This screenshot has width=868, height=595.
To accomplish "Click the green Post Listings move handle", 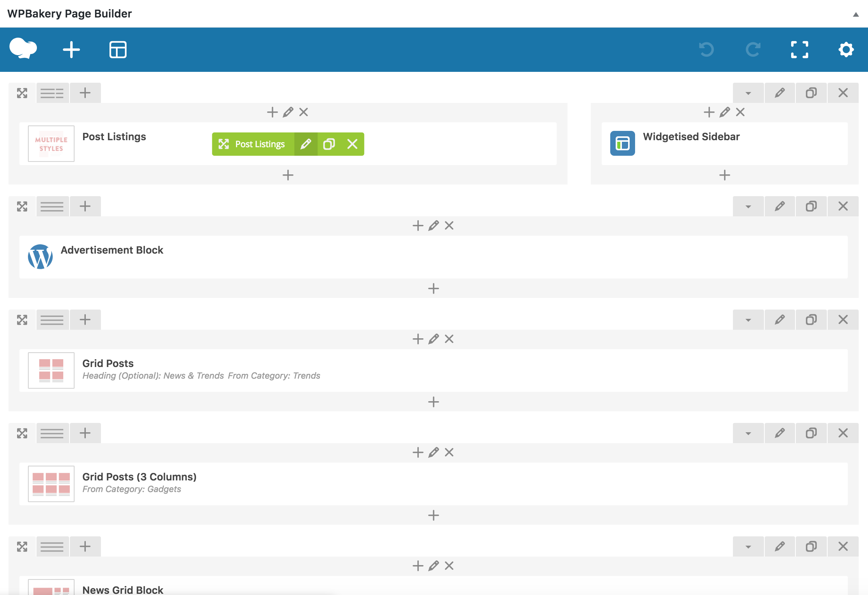I will (x=224, y=144).
